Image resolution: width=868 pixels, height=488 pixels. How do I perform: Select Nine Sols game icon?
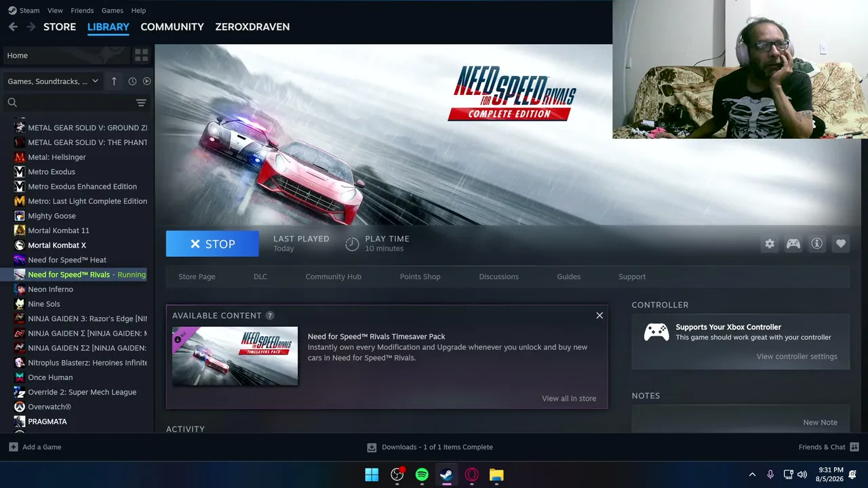tap(20, 304)
